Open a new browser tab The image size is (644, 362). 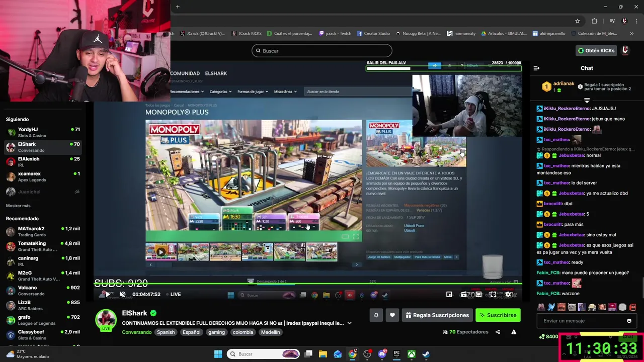(x=178, y=7)
